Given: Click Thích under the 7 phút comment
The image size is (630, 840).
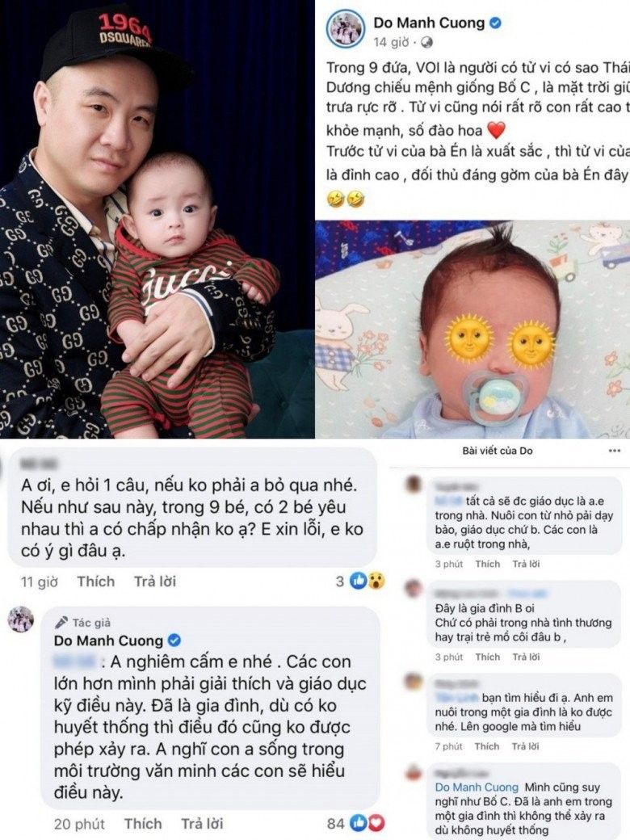Looking at the screenshot, I should pos(486,746).
